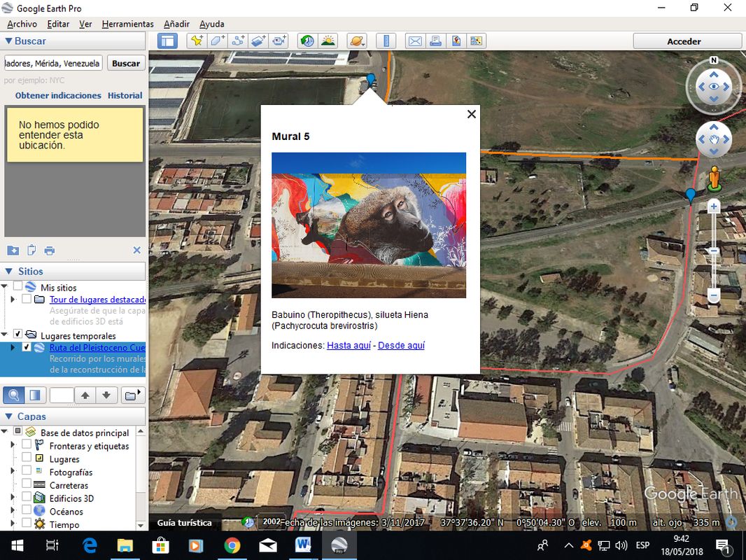Open Obtener indicaciones link
The height and width of the screenshot is (560, 746).
coord(58,95)
